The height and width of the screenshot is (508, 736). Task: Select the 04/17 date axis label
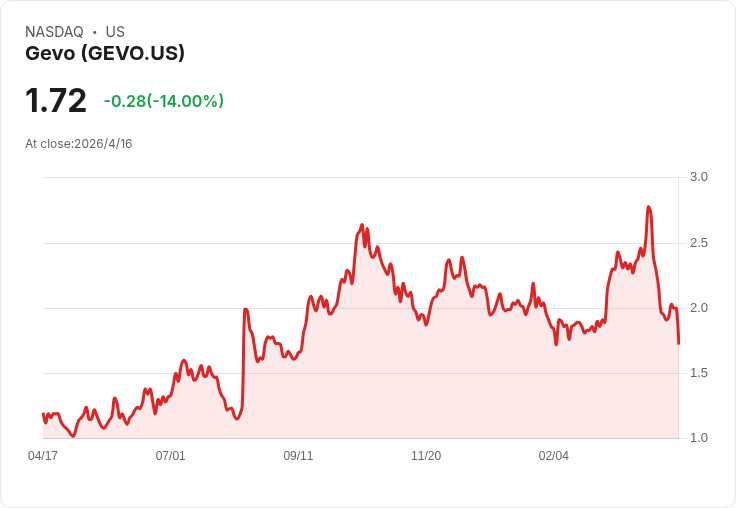(43, 456)
